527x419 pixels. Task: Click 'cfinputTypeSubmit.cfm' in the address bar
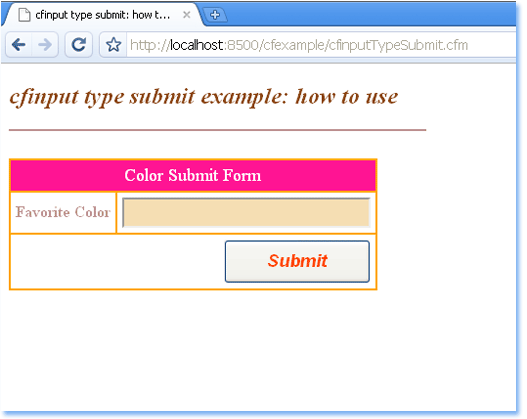(x=398, y=45)
